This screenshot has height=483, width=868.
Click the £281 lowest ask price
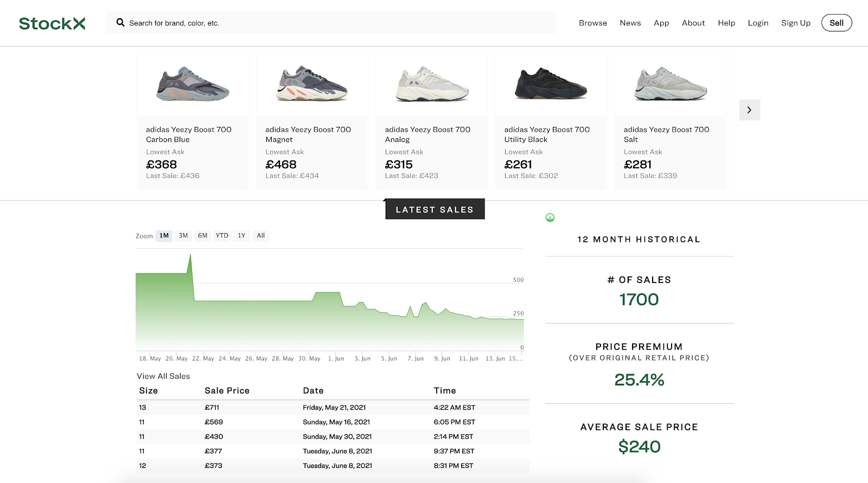pos(637,164)
